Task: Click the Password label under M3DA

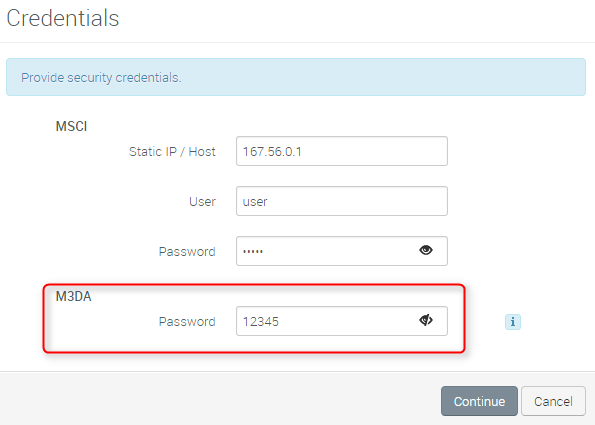Action: click(x=187, y=321)
